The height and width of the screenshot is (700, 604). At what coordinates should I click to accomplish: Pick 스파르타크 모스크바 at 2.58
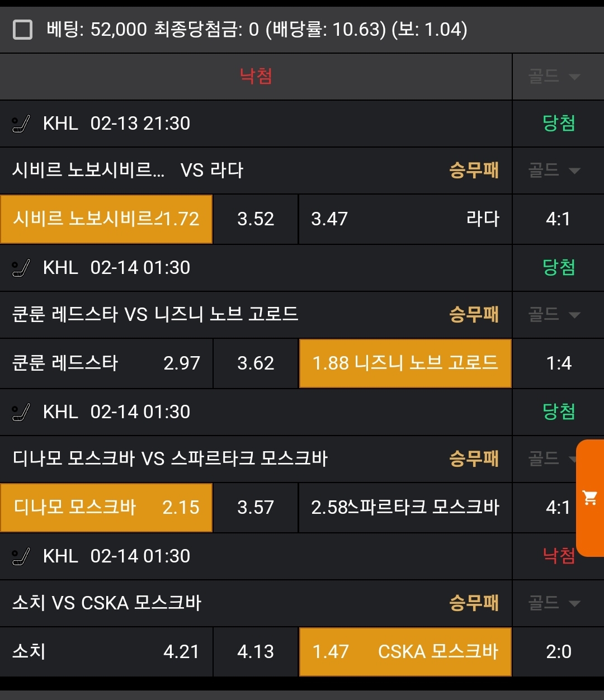405,507
